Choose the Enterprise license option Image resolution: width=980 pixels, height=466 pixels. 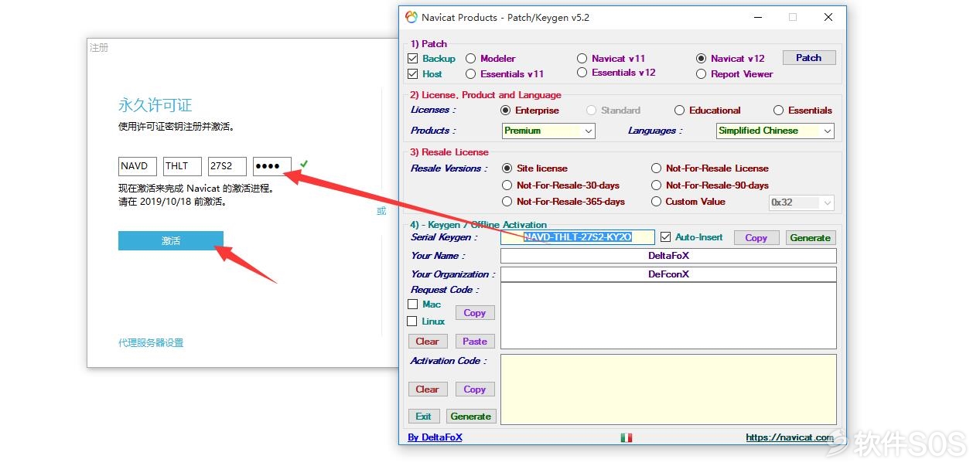pos(507,111)
